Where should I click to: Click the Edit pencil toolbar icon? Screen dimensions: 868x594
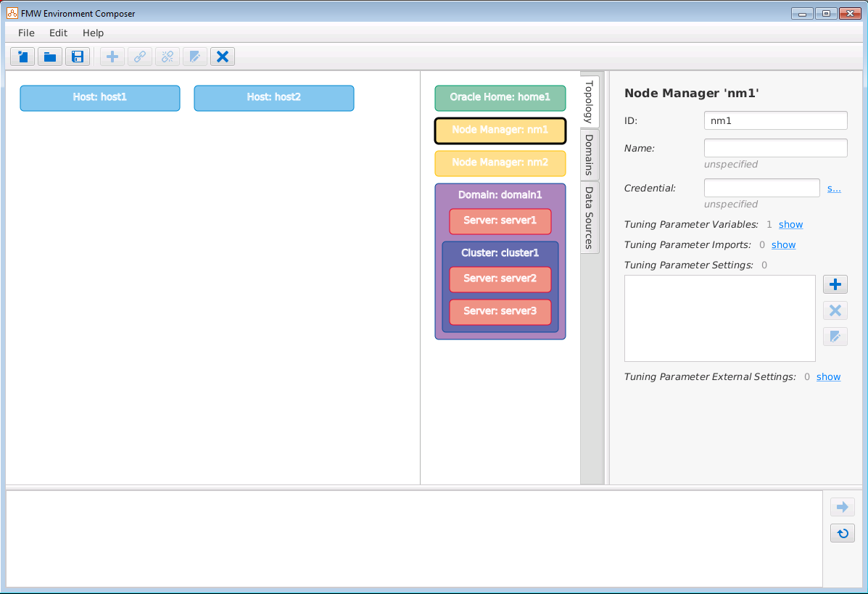point(195,57)
